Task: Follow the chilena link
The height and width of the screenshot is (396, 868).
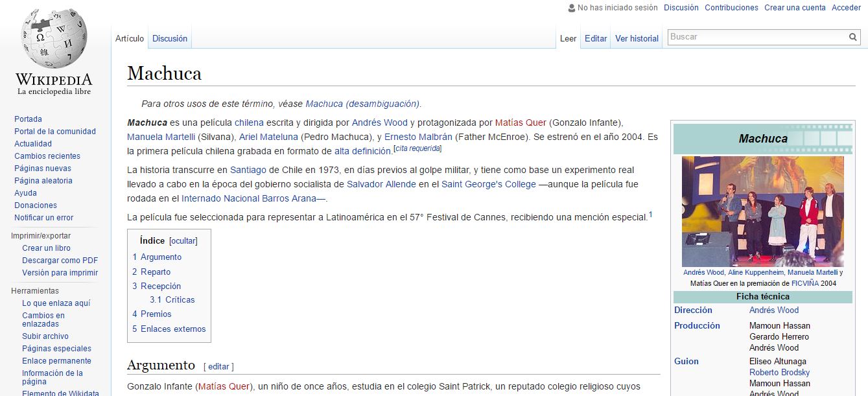Action: (249, 122)
